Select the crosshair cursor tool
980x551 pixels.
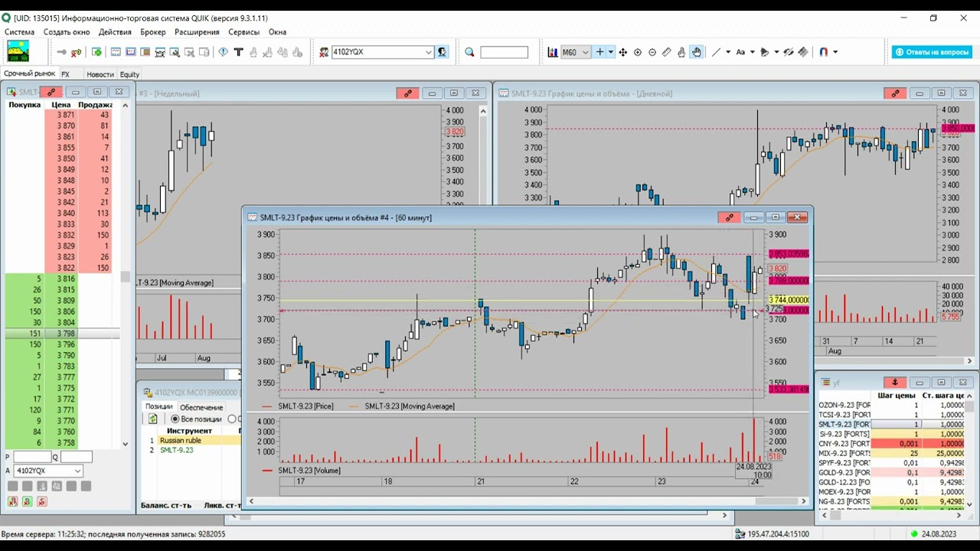[600, 52]
